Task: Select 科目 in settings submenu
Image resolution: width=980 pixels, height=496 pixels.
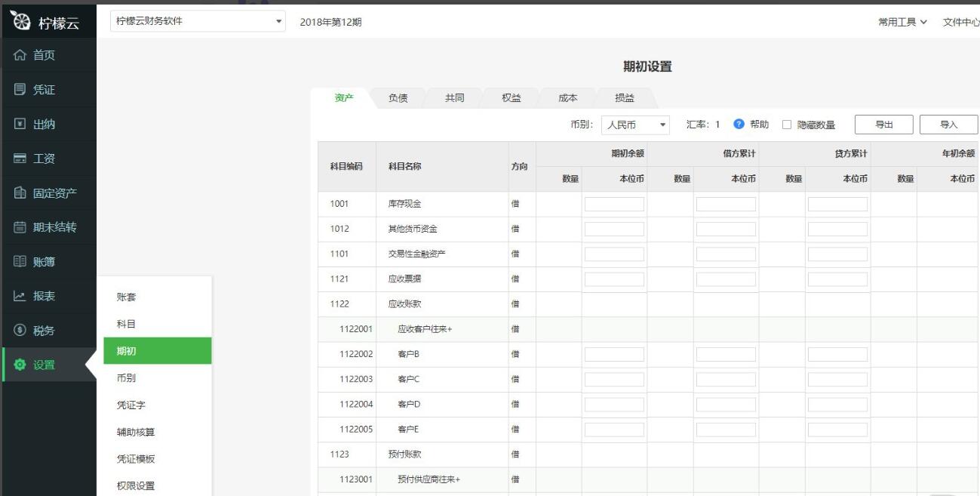Action: [158, 324]
